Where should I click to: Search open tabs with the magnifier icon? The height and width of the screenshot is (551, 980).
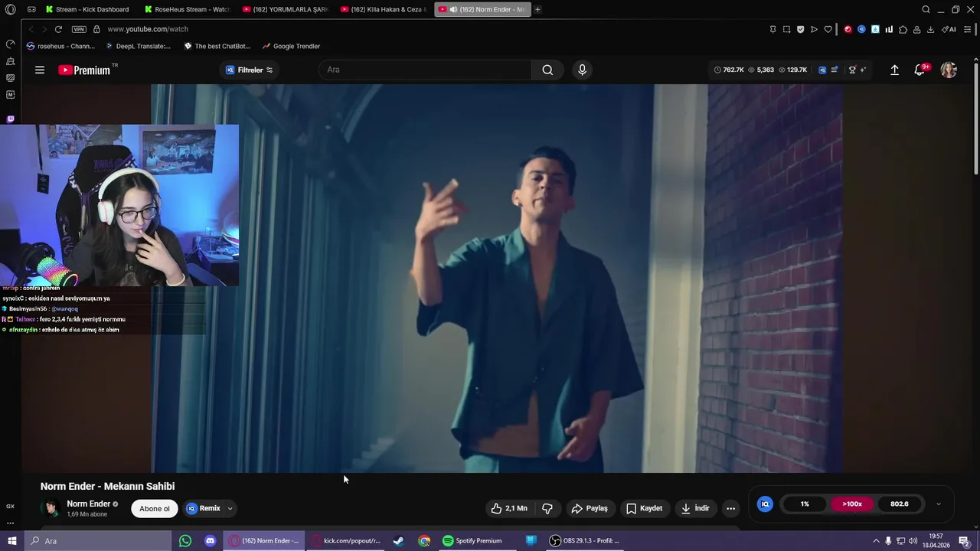(x=926, y=9)
